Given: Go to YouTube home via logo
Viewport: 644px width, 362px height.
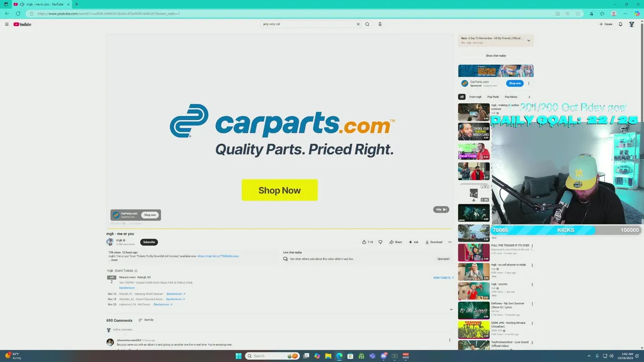Looking at the screenshot, I should tap(22, 24).
